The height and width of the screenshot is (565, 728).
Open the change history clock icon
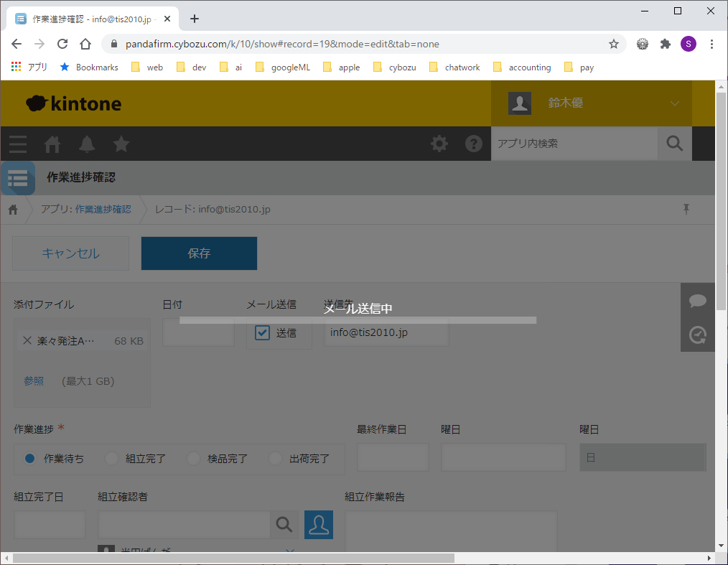coord(697,335)
